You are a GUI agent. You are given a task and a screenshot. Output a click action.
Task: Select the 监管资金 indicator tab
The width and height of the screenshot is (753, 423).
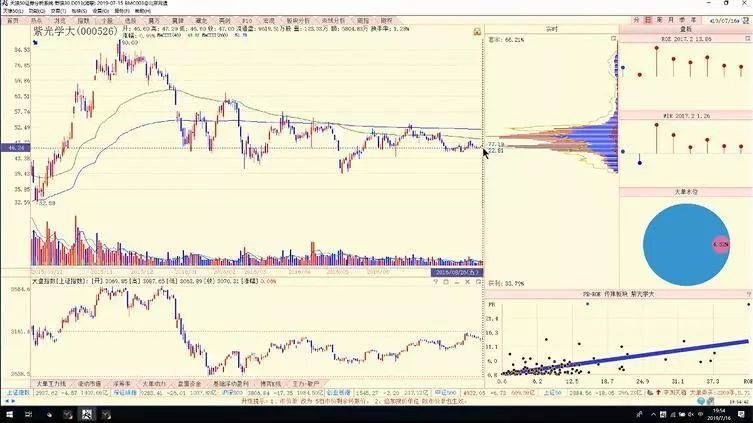(189, 384)
